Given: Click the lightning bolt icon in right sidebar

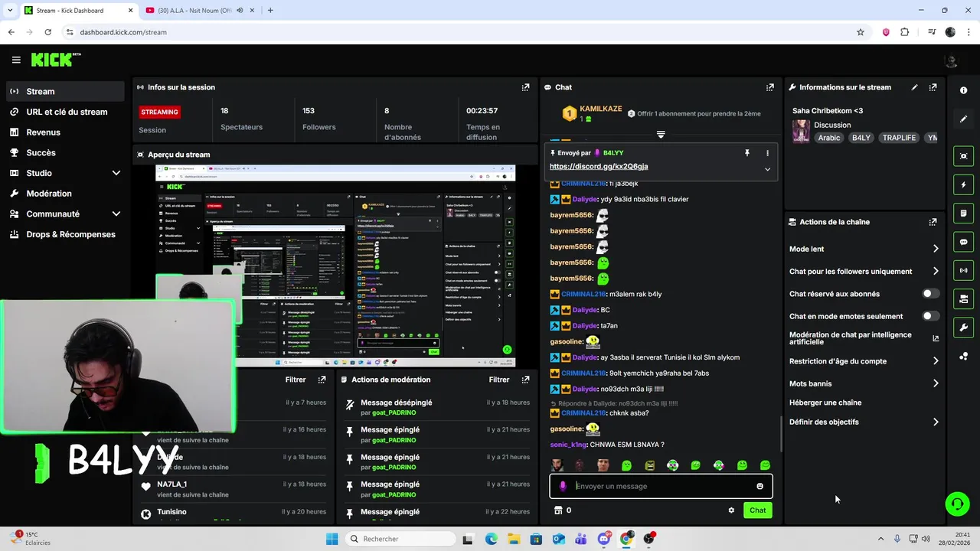Looking at the screenshot, I should point(963,184).
